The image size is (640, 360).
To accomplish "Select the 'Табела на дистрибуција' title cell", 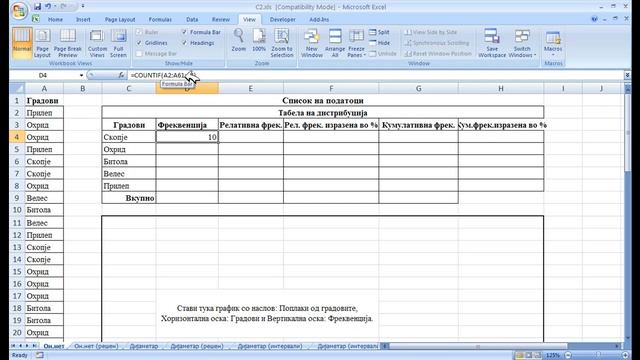I will [322, 113].
